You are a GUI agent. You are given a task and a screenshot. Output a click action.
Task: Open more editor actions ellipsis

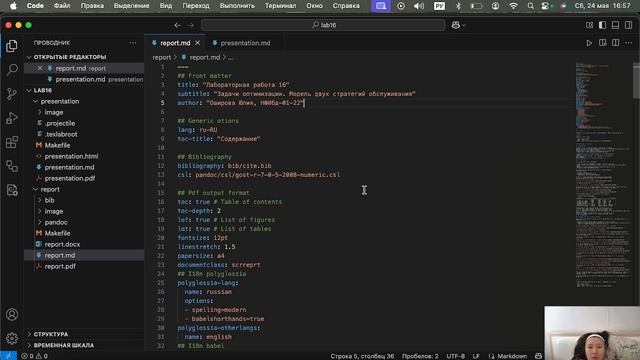pyautogui.click(x=629, y=43)
